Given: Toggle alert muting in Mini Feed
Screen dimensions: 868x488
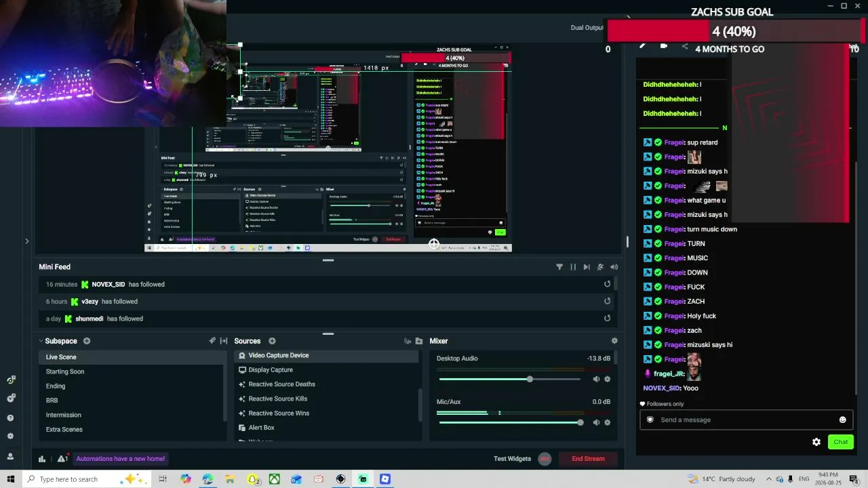Looking at the screenshot, I should point(600,267).
